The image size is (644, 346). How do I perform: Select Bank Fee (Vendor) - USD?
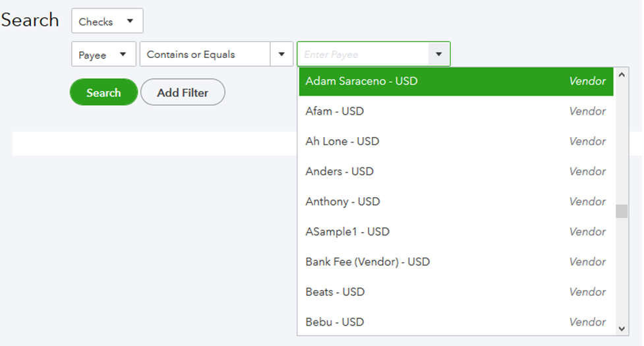coord(456,262)
